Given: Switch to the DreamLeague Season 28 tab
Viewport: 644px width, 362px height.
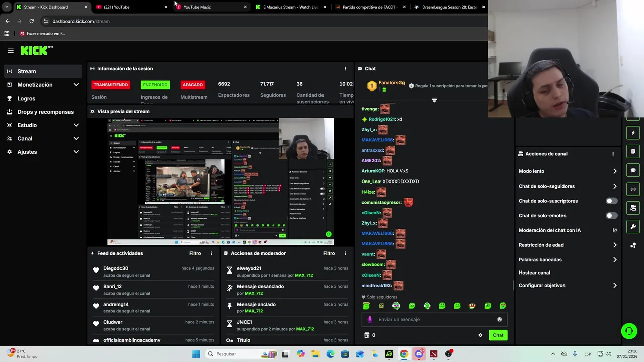Looking at the screenshot, I should [x=449, y=7].
